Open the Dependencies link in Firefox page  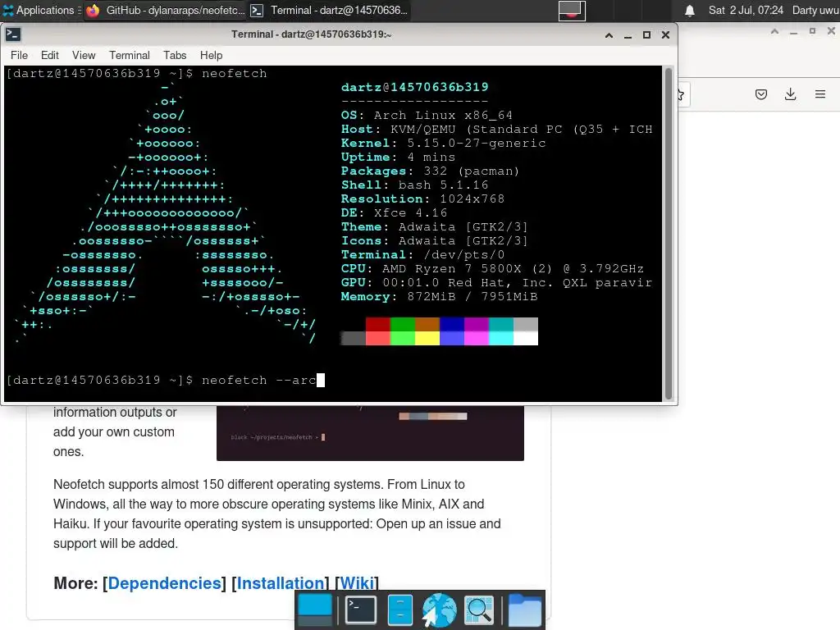pos(164,583)
